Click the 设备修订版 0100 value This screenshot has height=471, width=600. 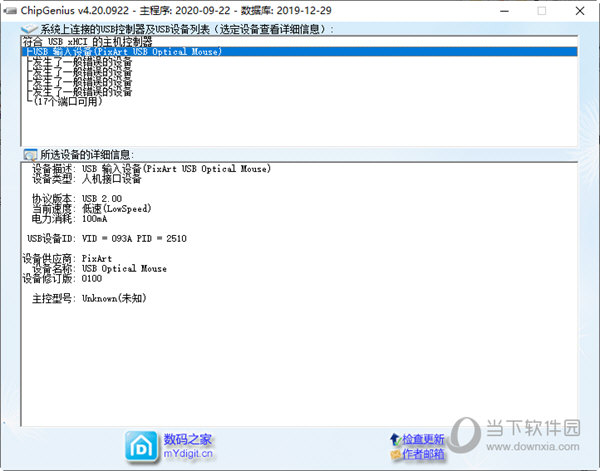tap(92, 279)
